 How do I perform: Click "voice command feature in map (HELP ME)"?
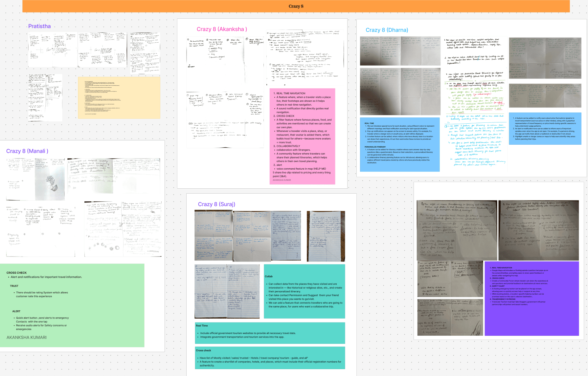point(301,169)
